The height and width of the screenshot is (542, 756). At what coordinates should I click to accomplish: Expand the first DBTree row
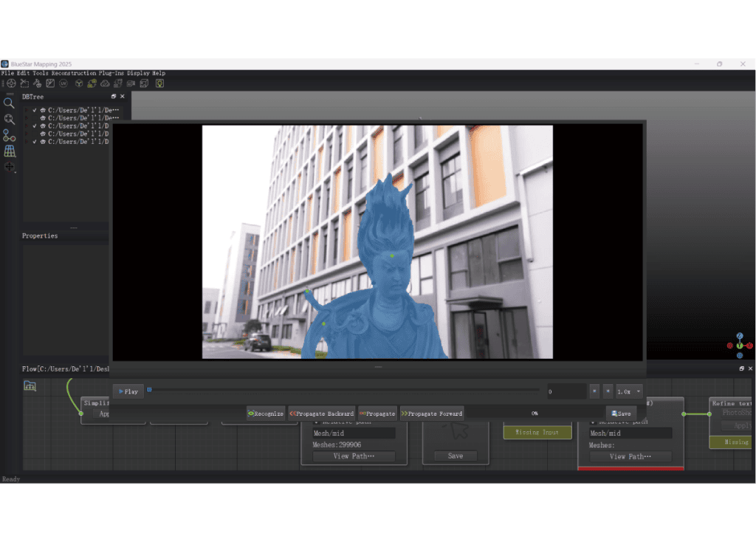pos(26,110)
